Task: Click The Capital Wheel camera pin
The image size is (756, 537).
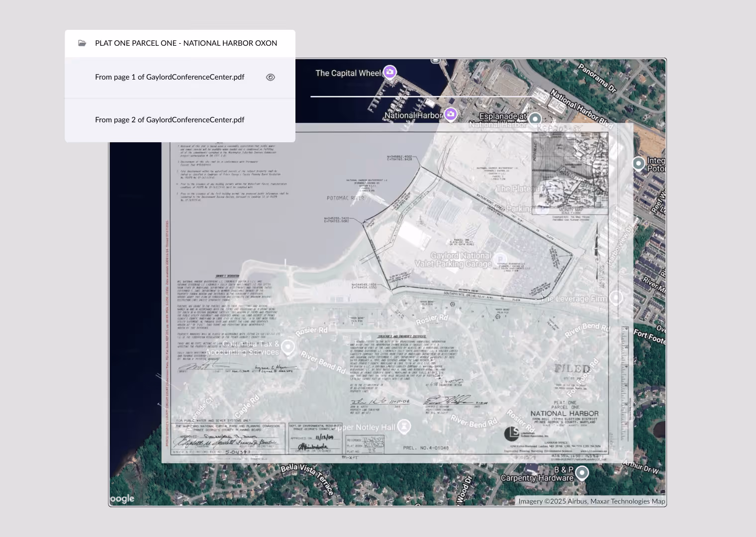Action: pos(390,72)
